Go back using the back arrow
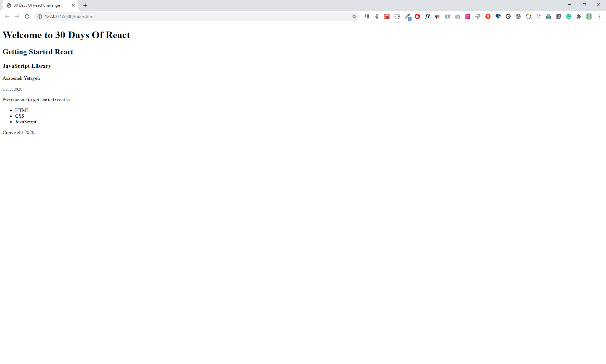 point(7,16)
